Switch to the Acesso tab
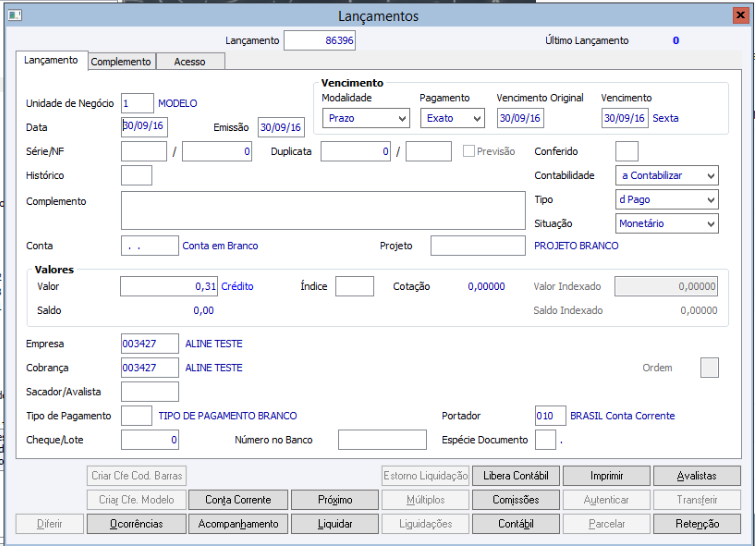This screenshot has width=755, height=549. (190, 62)
